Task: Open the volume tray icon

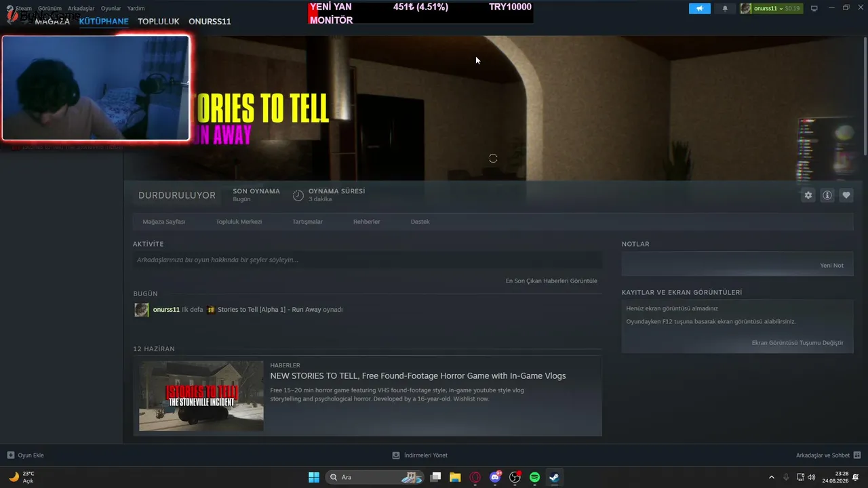Action: pyautogui.click(x=812, y=477)
